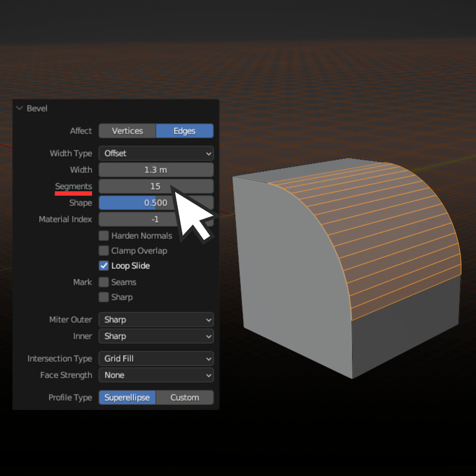Select Custom profile type

pos(185,398)
